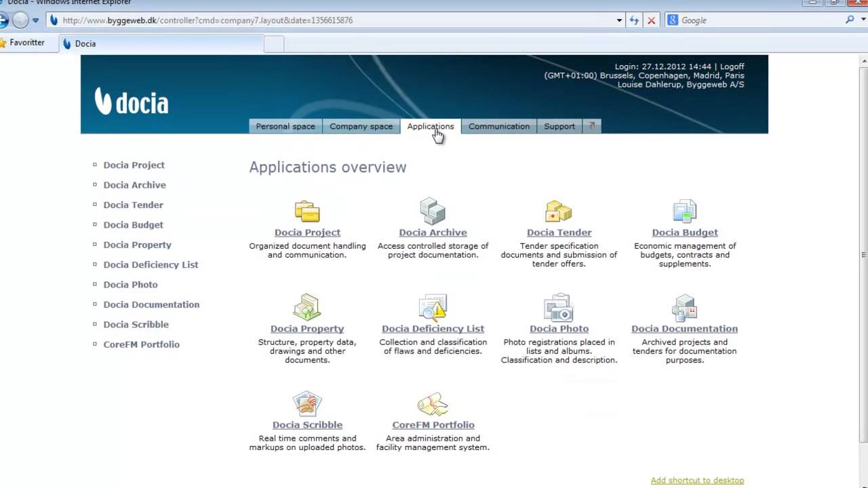Select Docia Project in sidebar

point(134,165)
